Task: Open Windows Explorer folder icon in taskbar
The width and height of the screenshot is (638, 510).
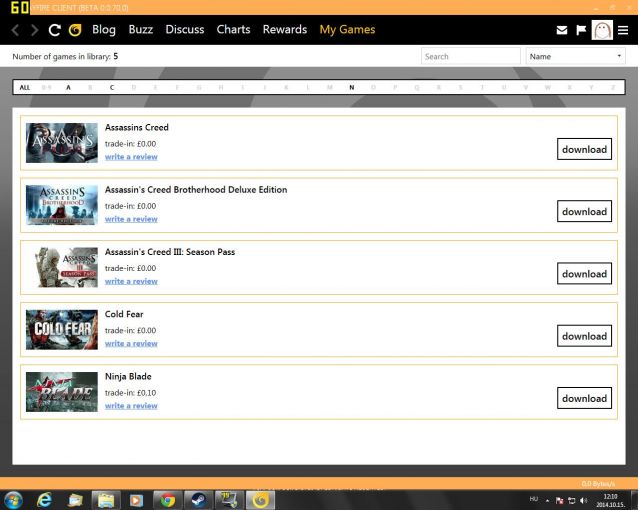Action: (106, 500)
